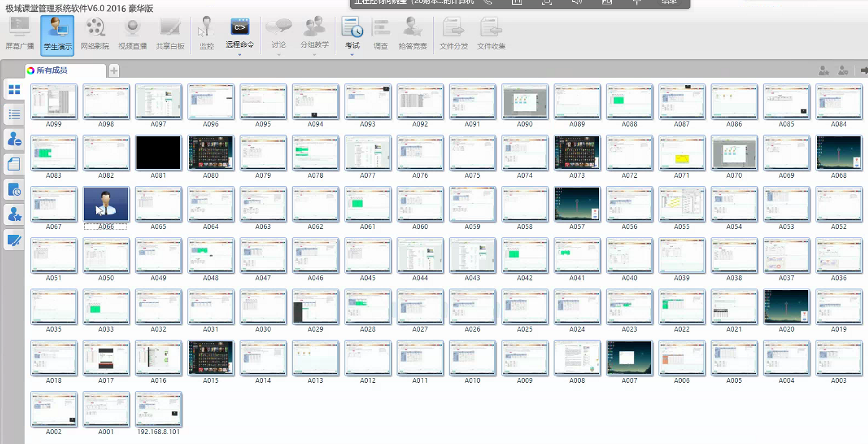This screenshot has height=444, width=868.
Task: Launch 网络影院 network cinema
Action: coord(95,35)
